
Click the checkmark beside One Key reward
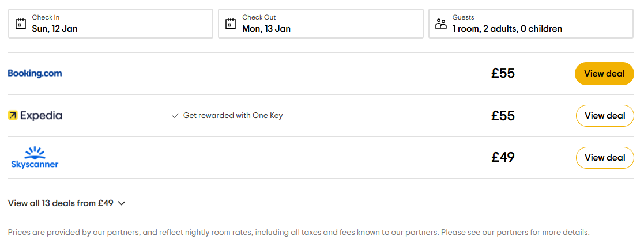(175, 116)
